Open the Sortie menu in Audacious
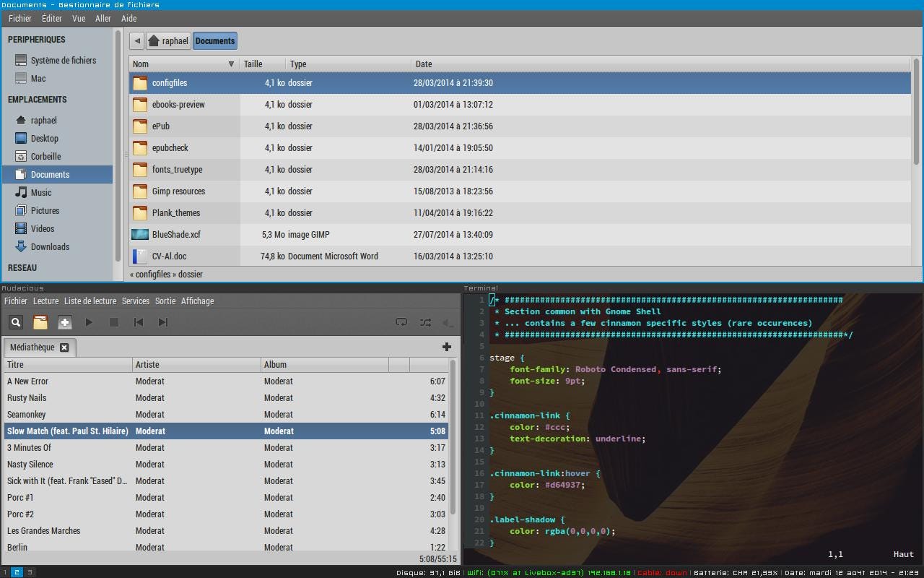Viewport: 924px width, 578px height. (165, 301)
